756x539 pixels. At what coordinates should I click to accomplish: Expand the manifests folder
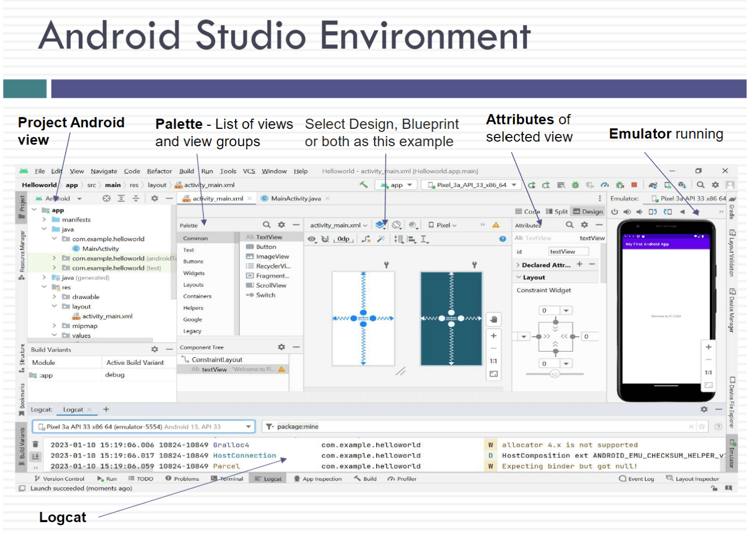[x=45, y=220]
